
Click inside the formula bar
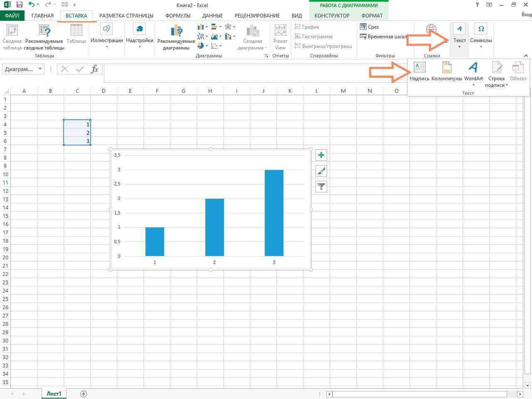(255, 73)
